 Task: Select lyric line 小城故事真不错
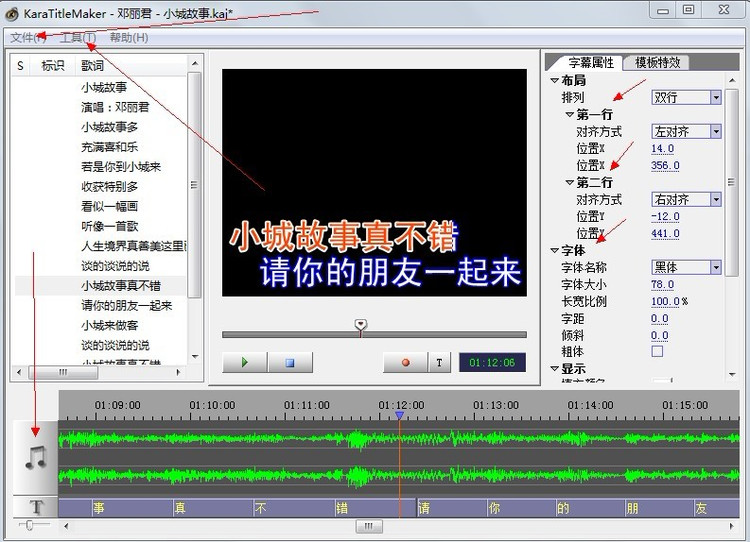[x=121, y=286]
